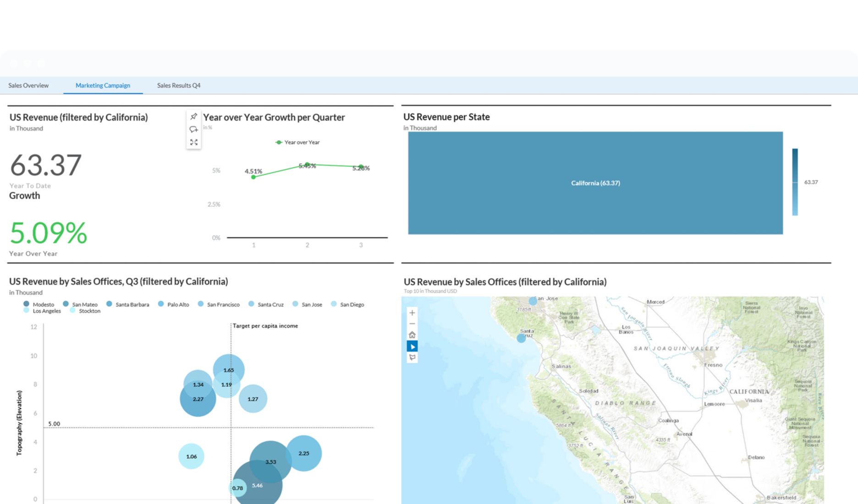Image resolution: width=858 pixels, height=504 pixels.
Task: Click the California (63.37) treemap block
Action: coord(595,183)
